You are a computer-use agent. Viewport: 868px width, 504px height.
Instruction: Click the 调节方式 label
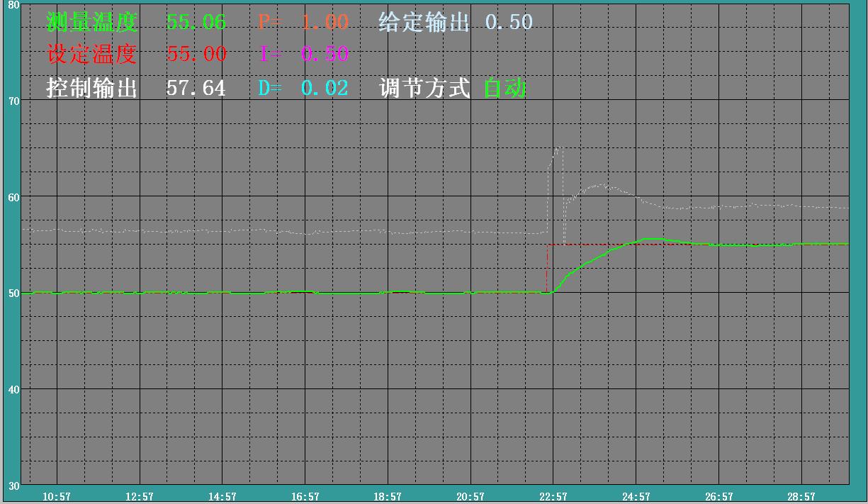pos(424,88)
